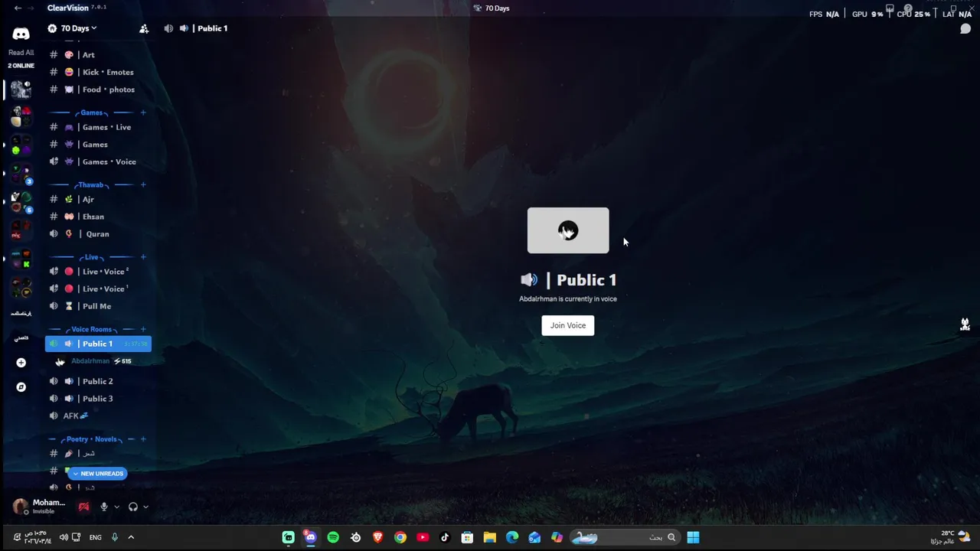Click Abdalrhman's avatar tile in voice preview
This screenshot has width=980, height=551.
[x=568, y=230]
